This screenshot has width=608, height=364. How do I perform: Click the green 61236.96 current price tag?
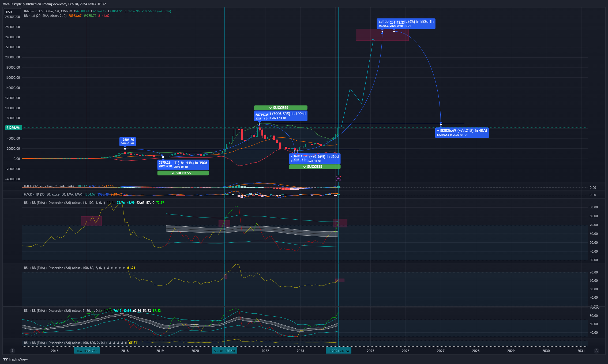coord(13,128)
